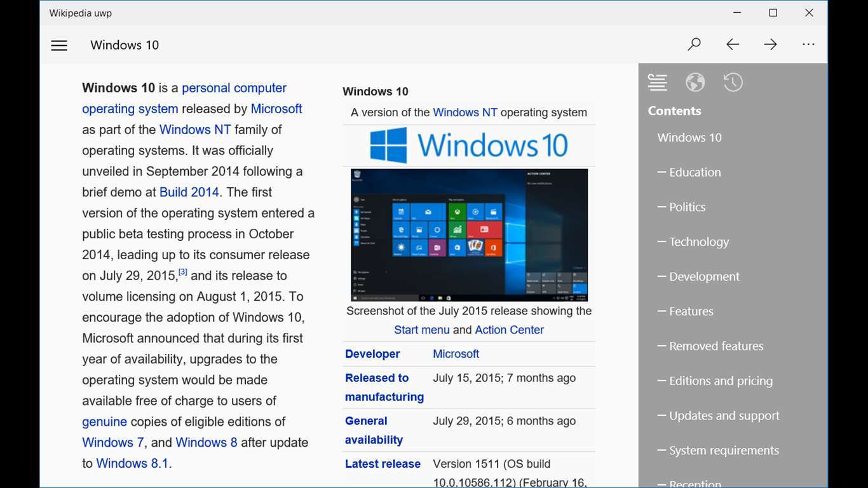Jump to Removed features section
This screenshot has height=488, width=868.
click(x=715, y=346)
